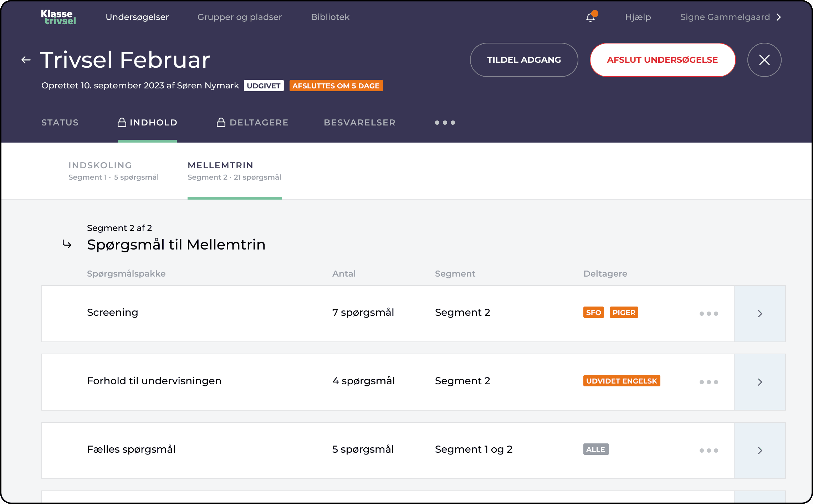Screen dimensions: 813x504
Task: Open Hjælp in the top bar
Action: (x=638, y=17)
